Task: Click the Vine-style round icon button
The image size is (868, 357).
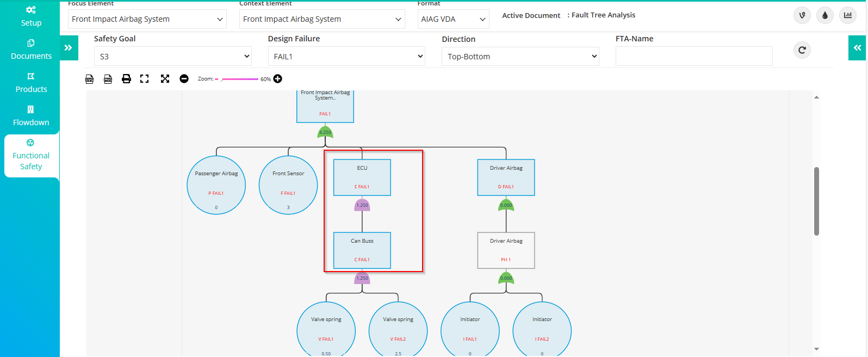Action: click(x=802, y=15)
